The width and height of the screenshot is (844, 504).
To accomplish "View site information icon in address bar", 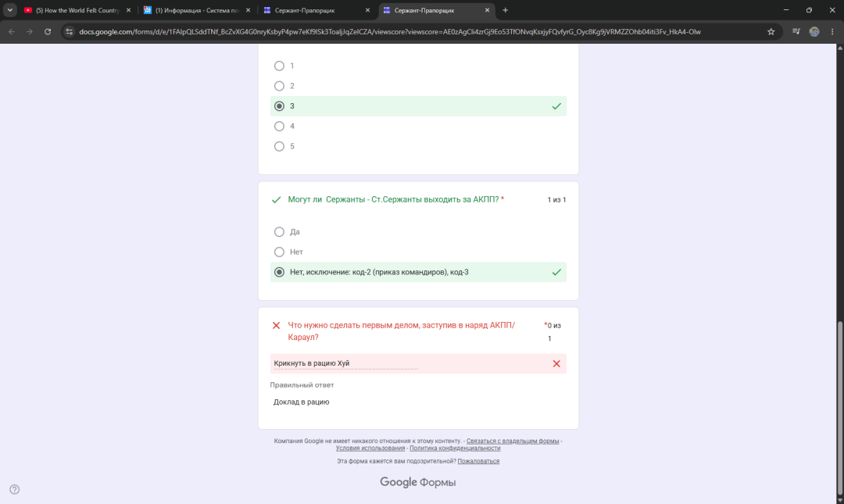I will pyautogui.click(x=69, y=32).
